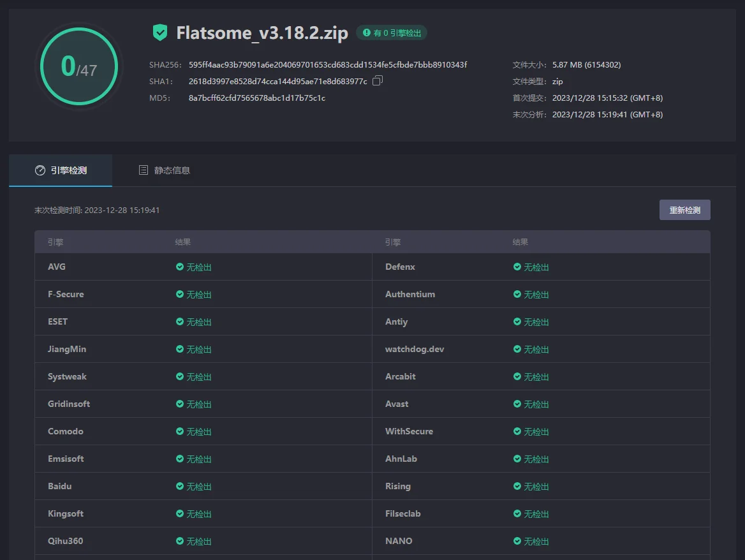This screenshot has width=745, height=560.
Task: Click the Comodo engine name
Action: point(66,431)
